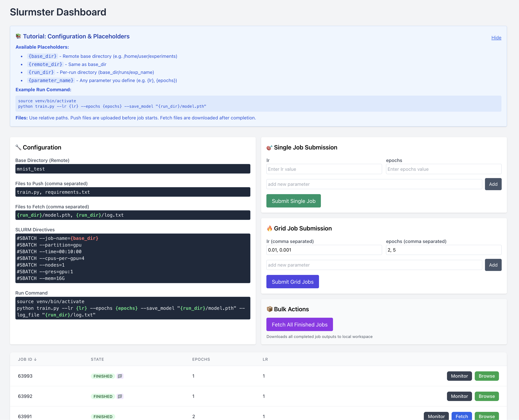Sort by the JOB ID arrow
This screenshot has height=420, width=519.
coord(35,359)
